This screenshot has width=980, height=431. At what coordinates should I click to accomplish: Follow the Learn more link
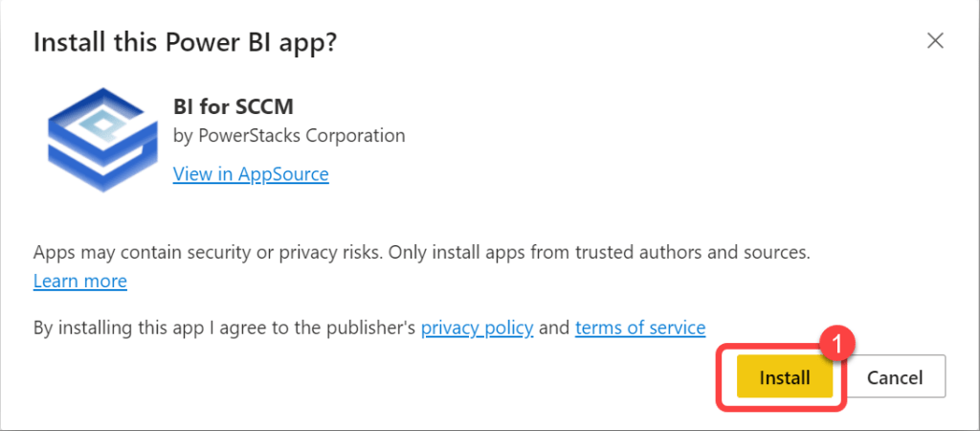click(x=79, y=282)
